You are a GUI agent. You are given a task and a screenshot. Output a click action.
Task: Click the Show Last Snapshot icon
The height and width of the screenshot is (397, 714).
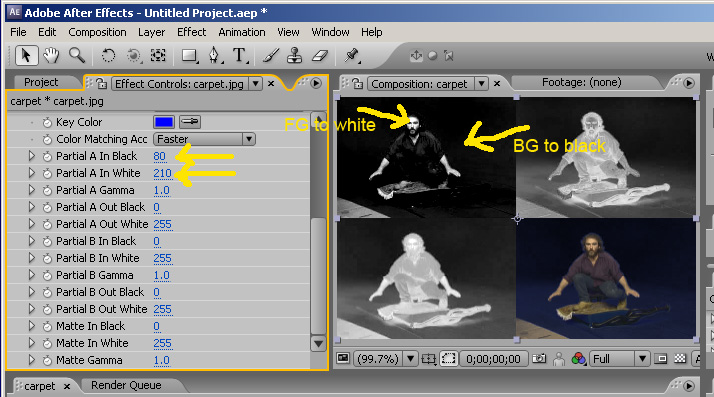pyautogui.click(x=559, y=359)
